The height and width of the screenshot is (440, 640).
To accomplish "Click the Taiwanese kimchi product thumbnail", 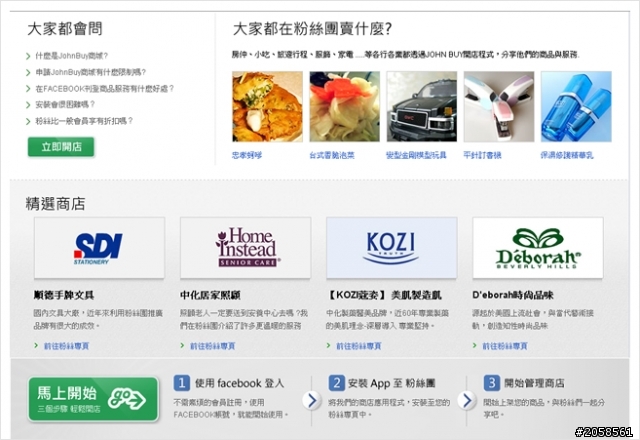I will pos(344,107).
